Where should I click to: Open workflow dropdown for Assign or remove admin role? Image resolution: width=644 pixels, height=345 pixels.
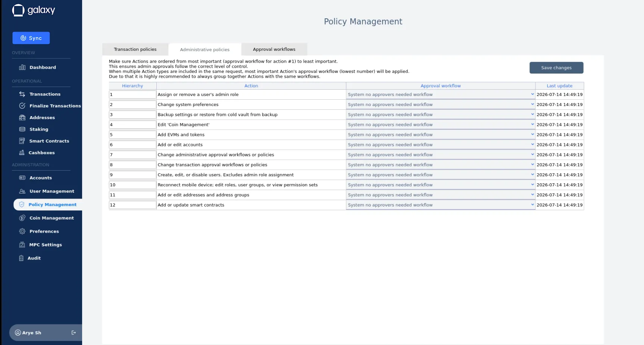[441, 94]
